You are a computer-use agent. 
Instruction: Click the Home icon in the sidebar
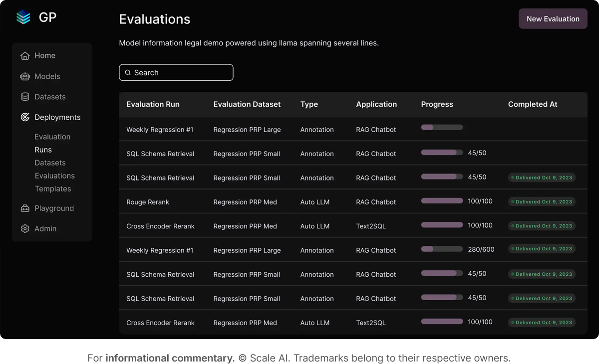point(24,55)
